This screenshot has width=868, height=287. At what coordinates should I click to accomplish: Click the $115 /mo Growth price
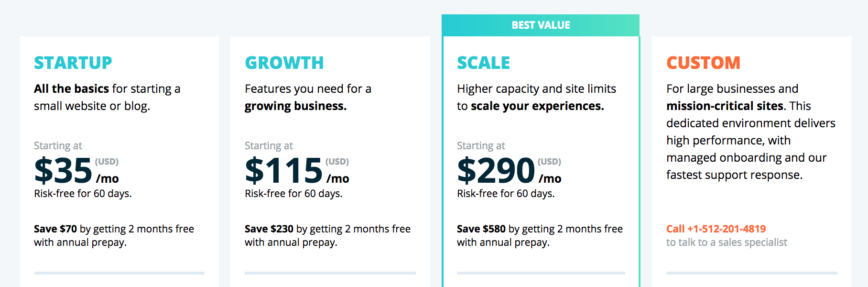point(297,171)
